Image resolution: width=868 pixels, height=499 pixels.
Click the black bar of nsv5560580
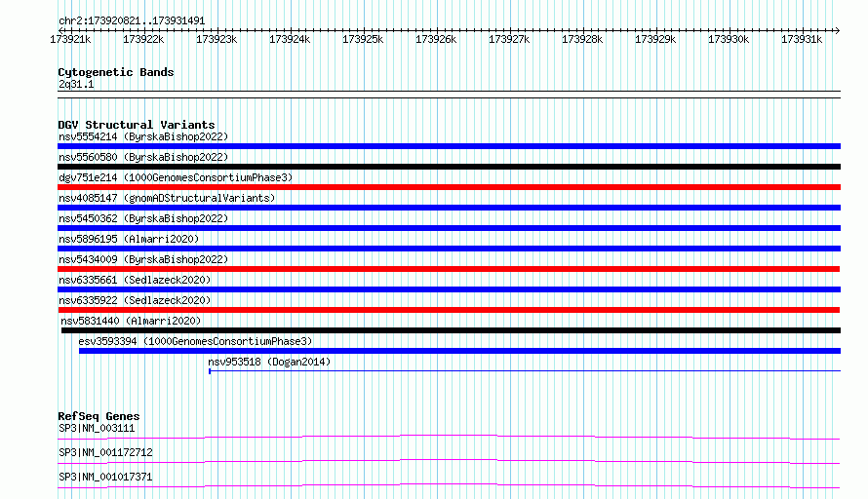tap(449, 167)
